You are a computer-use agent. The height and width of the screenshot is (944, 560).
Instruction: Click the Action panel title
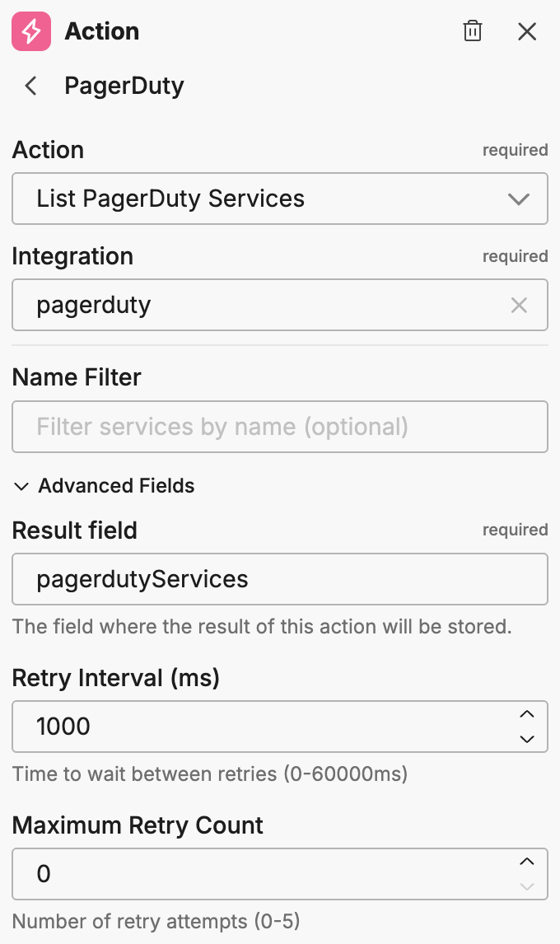pos(102,31)
